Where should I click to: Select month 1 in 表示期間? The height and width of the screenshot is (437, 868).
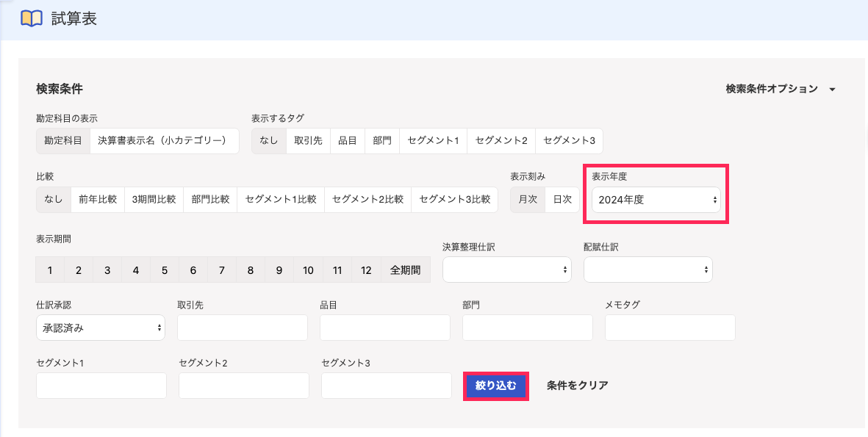(x=51, y=270)
